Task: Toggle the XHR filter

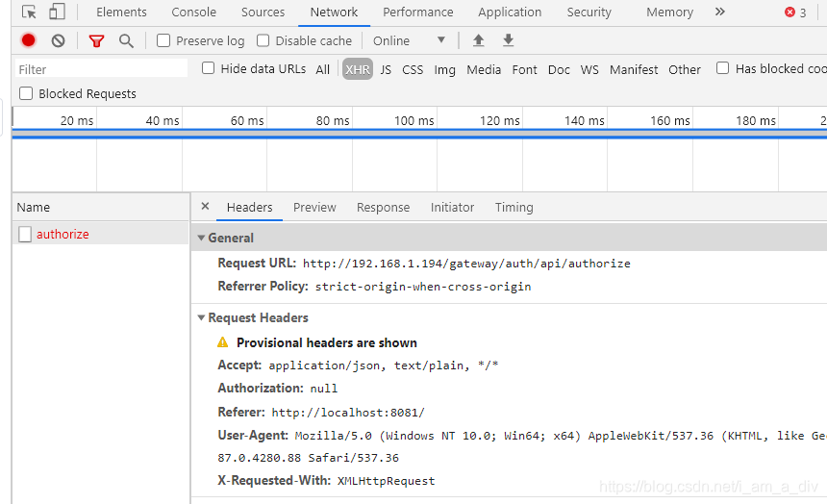Action: coord(358,69)
